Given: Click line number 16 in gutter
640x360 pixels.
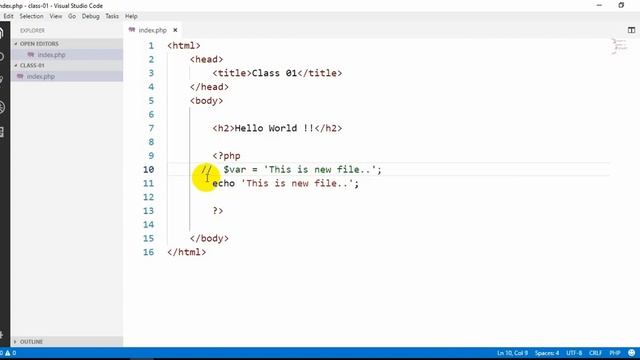Looking at the screenshot, I should 149,252.
